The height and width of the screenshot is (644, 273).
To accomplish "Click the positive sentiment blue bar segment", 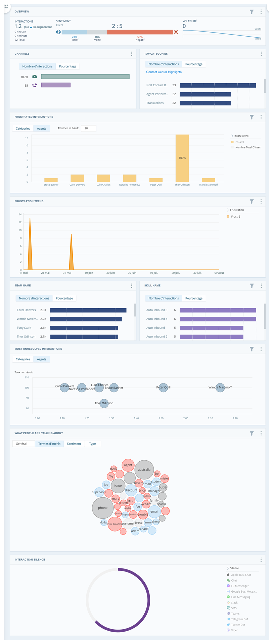I will pos(75,32).
